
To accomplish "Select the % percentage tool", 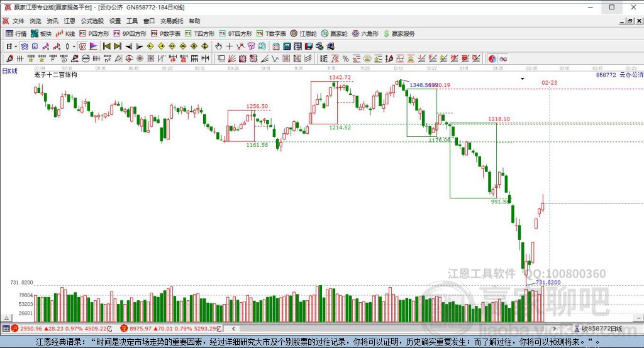I will [345, 58].
